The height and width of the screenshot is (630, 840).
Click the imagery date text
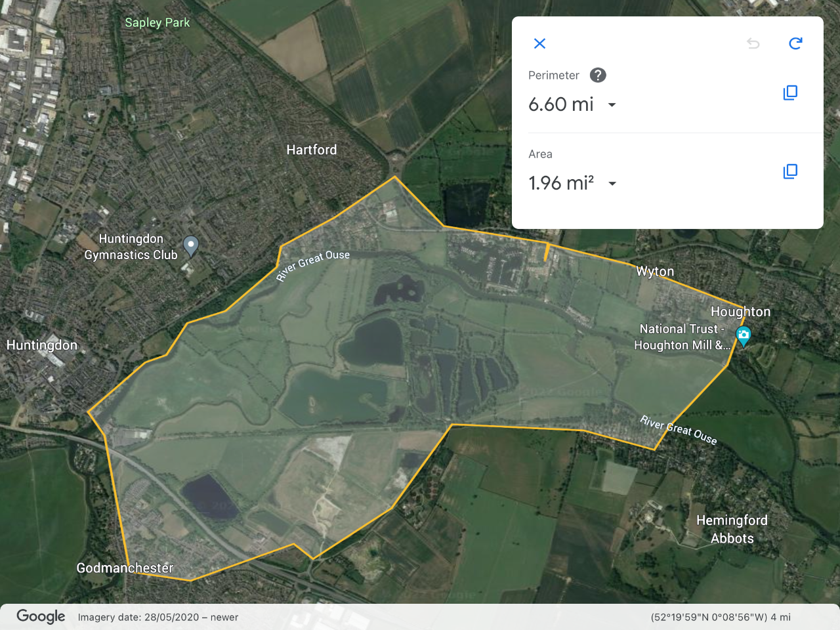tap(158, 617)
